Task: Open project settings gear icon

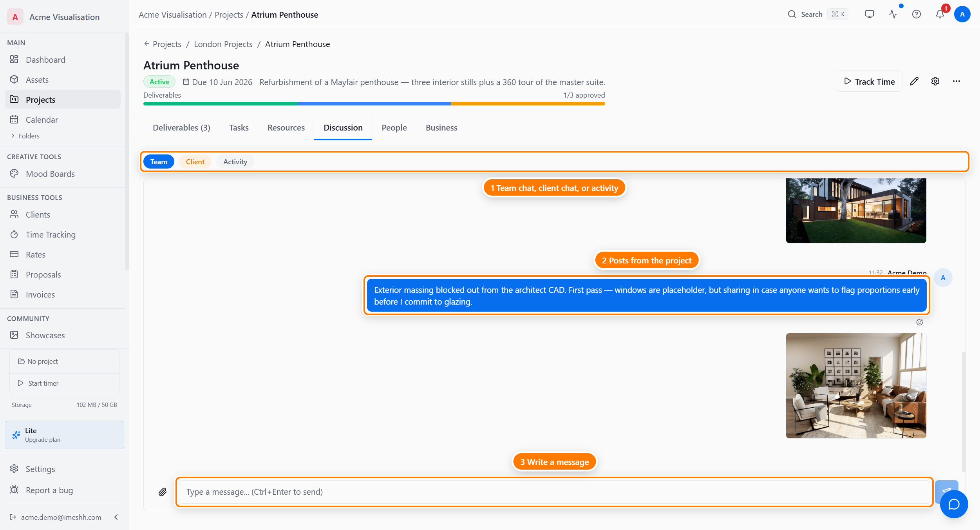Action: pos(935,81)
